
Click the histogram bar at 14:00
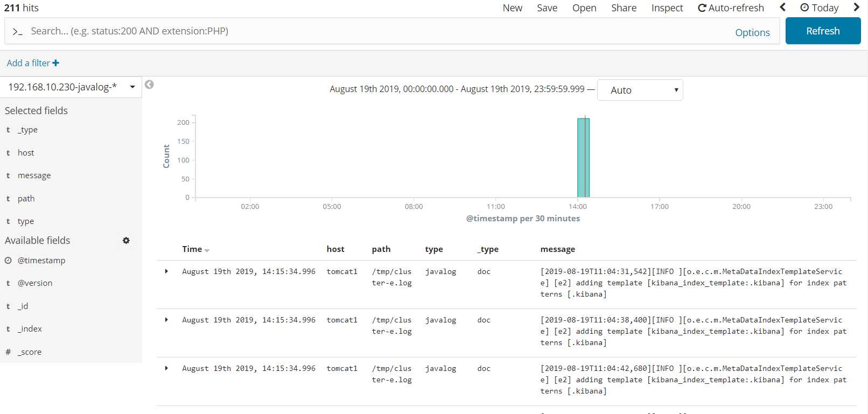tap(583, 158)
